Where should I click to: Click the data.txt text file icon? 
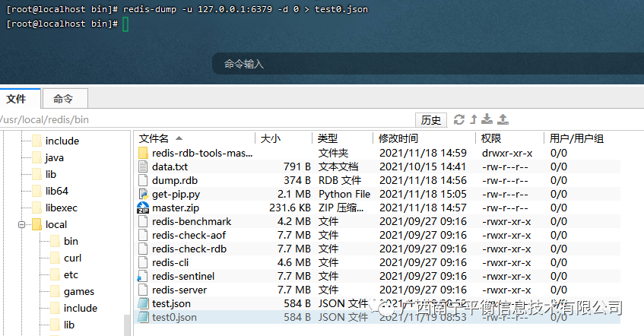coord(143,166)
